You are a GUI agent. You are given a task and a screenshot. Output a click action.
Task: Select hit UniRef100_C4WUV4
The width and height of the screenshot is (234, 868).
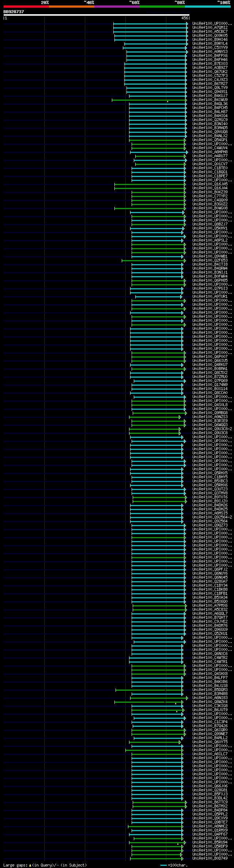[210, 148]
